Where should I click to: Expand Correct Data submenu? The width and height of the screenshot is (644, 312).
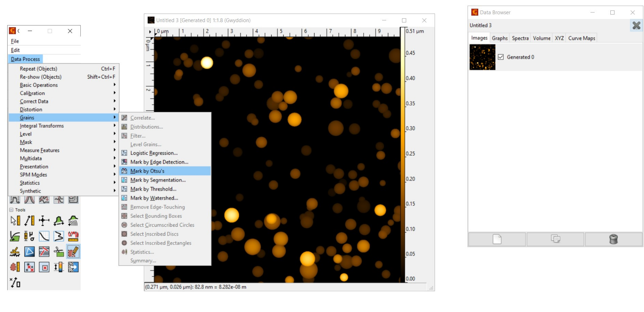[x=64, y=101]
